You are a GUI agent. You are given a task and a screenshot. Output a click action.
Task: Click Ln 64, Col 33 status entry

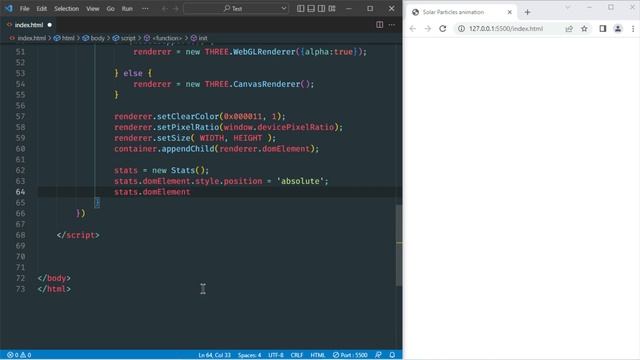tap(214, 355)
